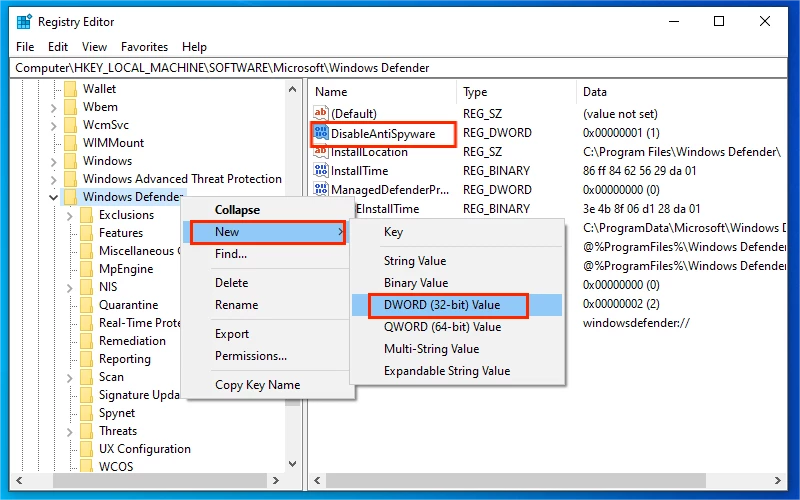The image size is (800, 500).
Task: Click the string icon beside InstallLocation
Action: click(320, 152)
